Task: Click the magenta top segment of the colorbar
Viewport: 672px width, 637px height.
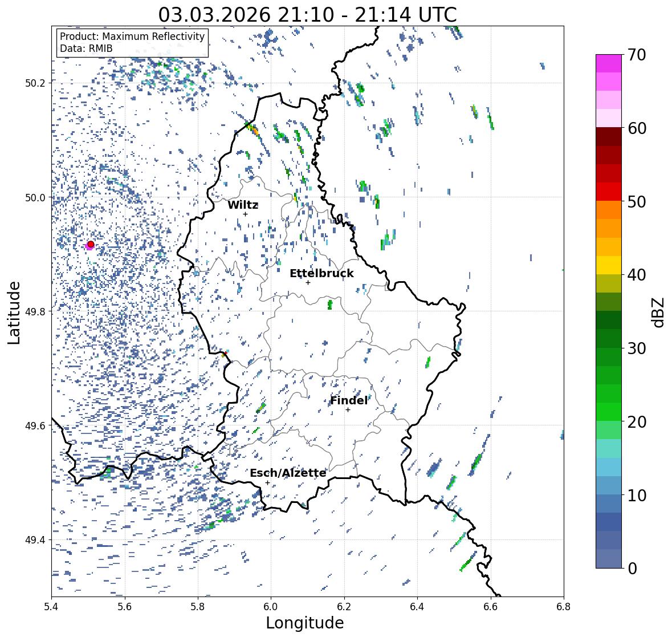Action: coord(609,63)
